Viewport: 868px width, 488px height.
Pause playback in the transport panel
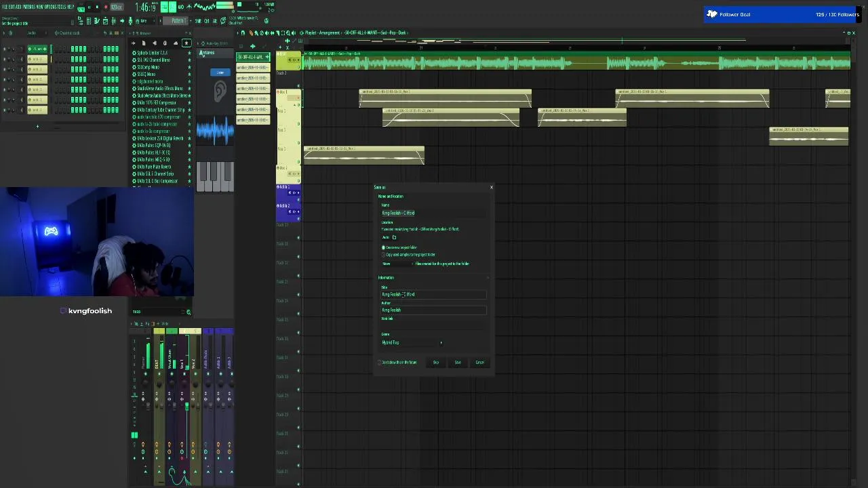coord(89,7)
